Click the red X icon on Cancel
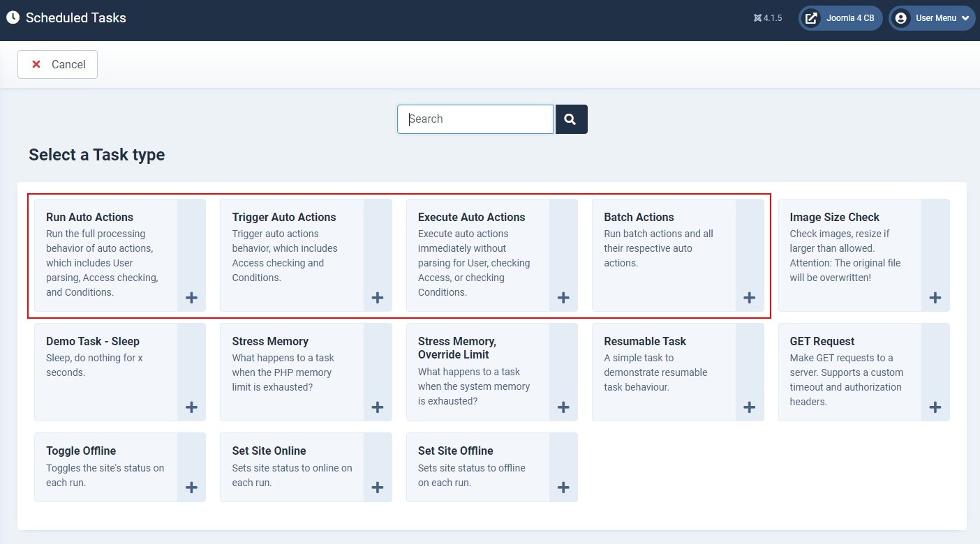This screenshot has height=544, width=980. click(x=36, y=64)
